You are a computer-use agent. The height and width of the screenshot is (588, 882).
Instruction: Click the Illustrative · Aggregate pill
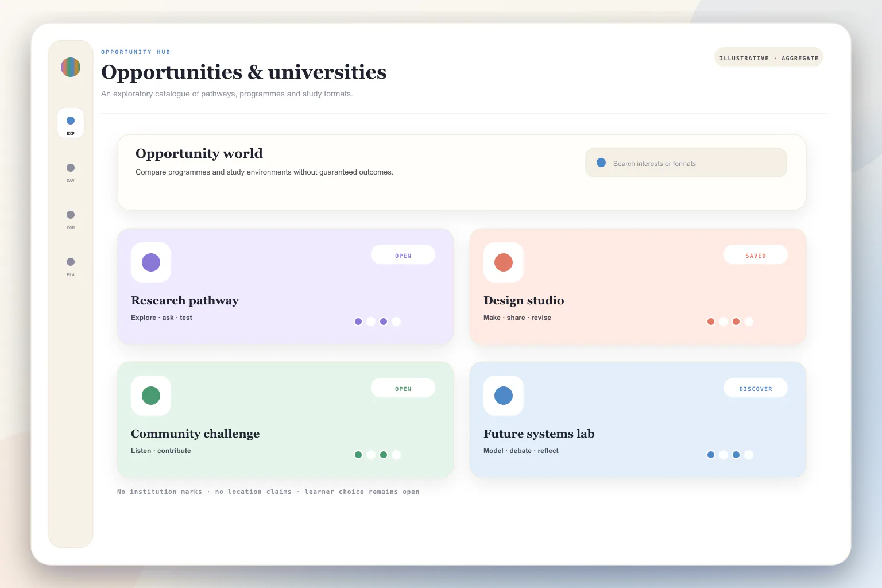pos(769,57)
